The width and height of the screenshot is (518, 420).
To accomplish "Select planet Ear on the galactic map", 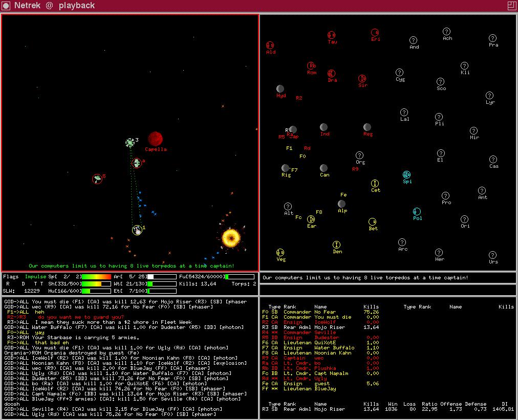I will pos(311,219).
